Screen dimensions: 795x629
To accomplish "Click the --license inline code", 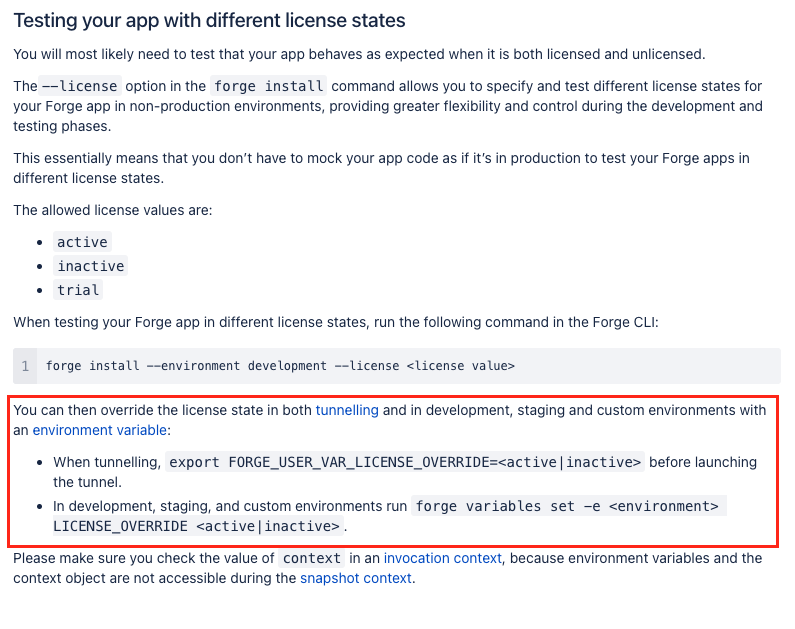I will (80, 86).
